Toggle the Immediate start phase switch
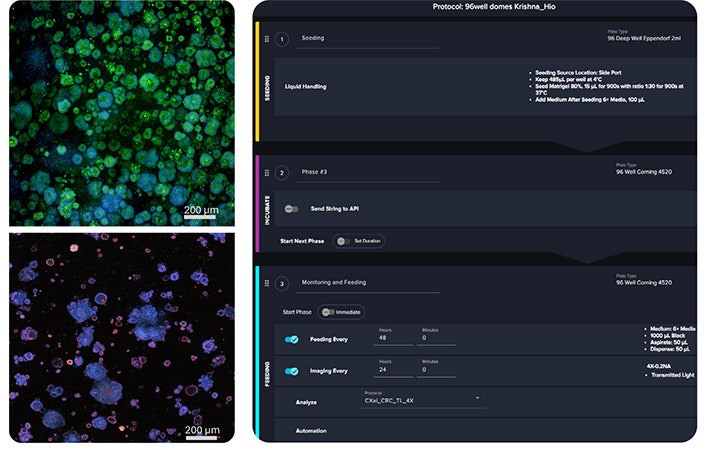 point(328,312)
